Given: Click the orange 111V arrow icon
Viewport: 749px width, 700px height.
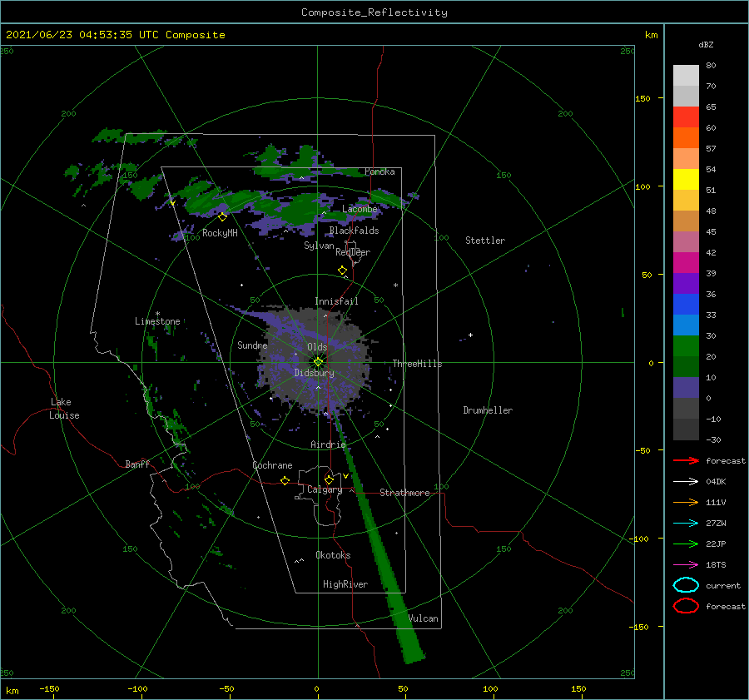Looking at the screenshot, I should point(686,502).
